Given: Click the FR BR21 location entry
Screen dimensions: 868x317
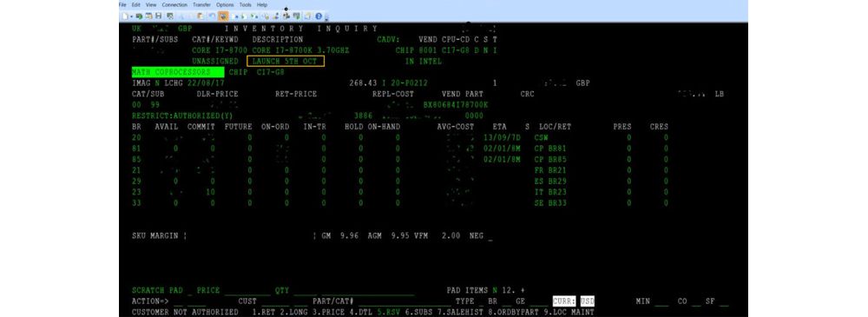Looking at the screenshot, I should [550, 171].
